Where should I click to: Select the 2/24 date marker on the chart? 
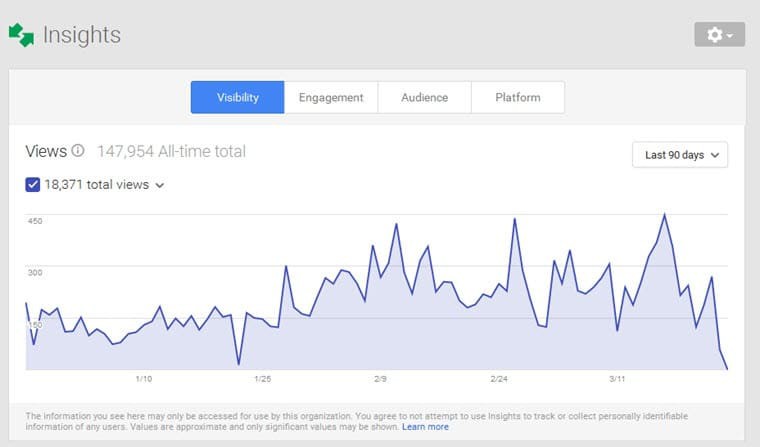click(x=500, y=380)
